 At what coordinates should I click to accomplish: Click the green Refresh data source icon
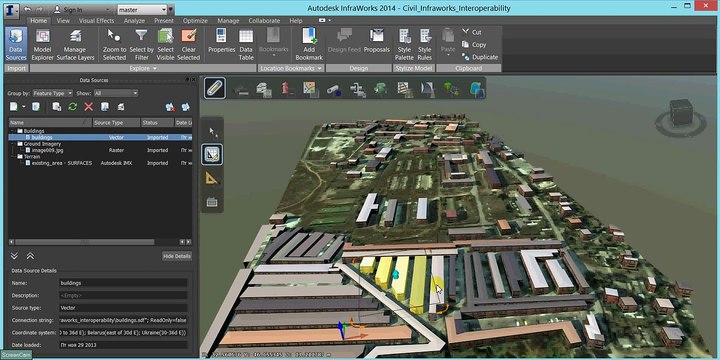point(73,107)
